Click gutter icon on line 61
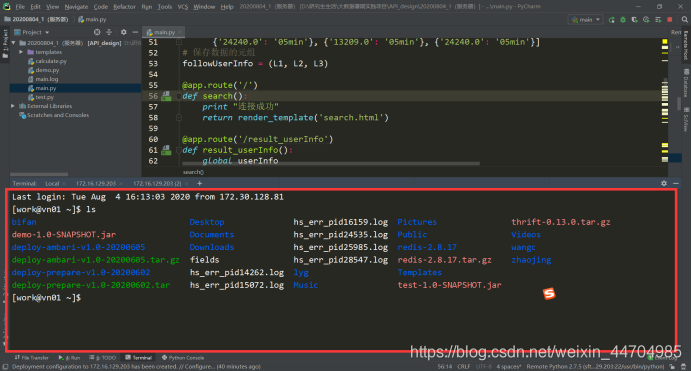692x371 pixels. point(166,150)
